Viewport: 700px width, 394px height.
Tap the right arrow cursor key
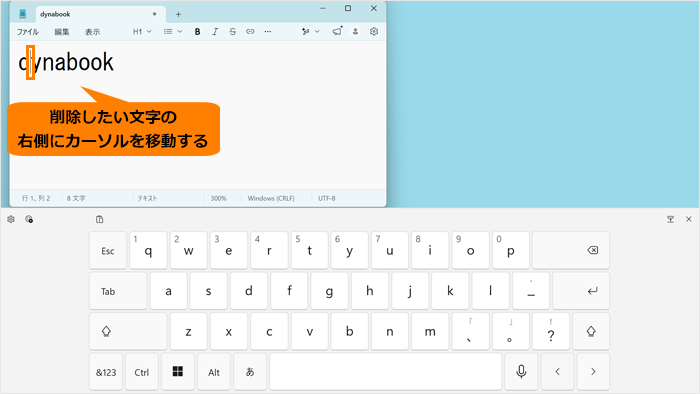pyautogui.click(x=593, y=372)
